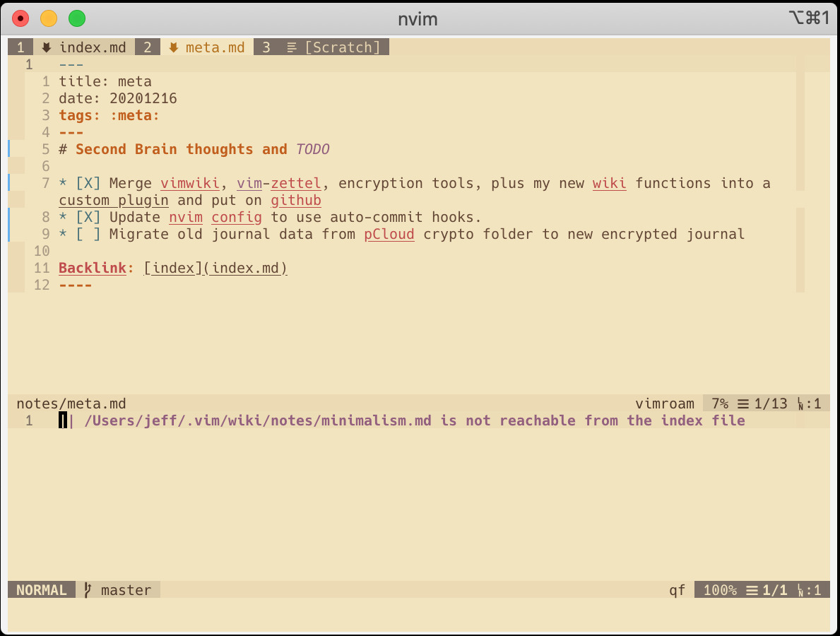Click the italic TODO word in heading

pos(313,149)
